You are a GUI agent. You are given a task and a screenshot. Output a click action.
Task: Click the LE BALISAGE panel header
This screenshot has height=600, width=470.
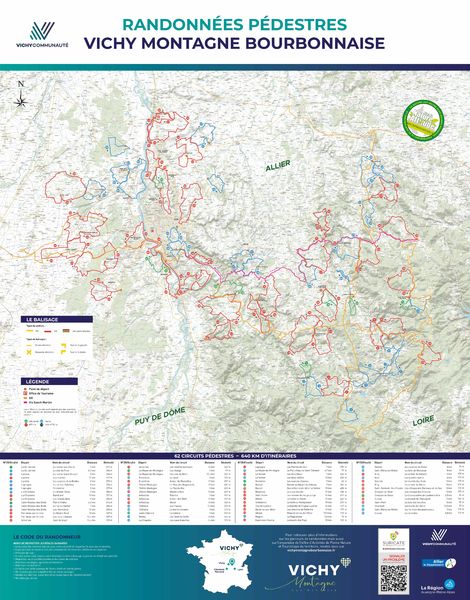pyautogui.click(x=57, y=319)
